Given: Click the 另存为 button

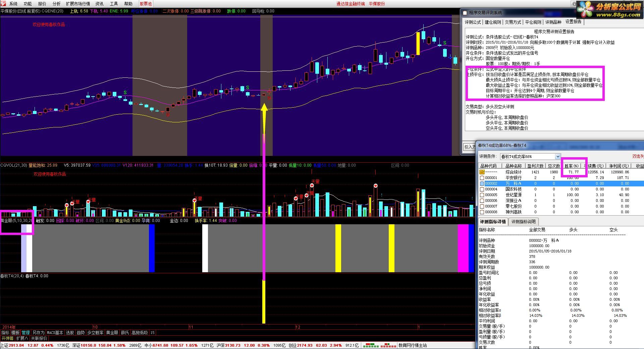Looking at the screenshot, I should coord(38,333).
